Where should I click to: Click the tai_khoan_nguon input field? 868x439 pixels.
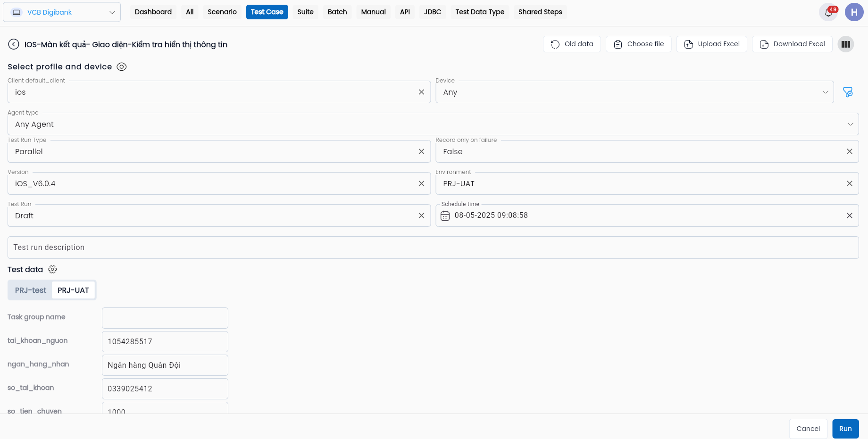[165, 342]
